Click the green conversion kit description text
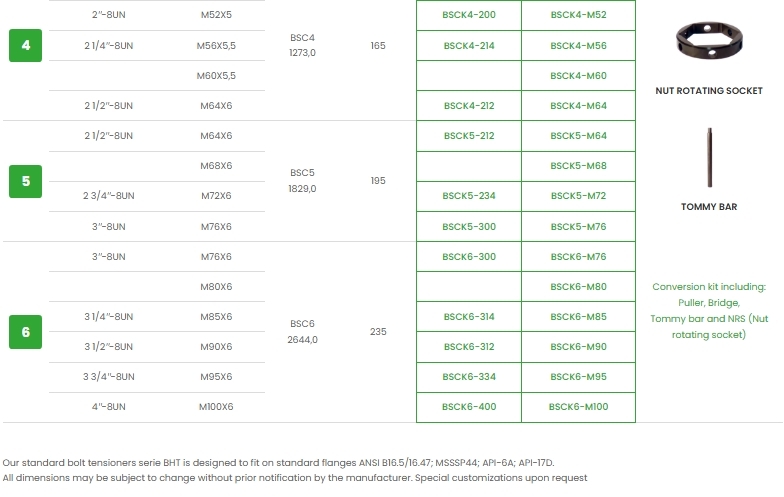This screenshot has height=497, width=784. (x=708, y=310)
